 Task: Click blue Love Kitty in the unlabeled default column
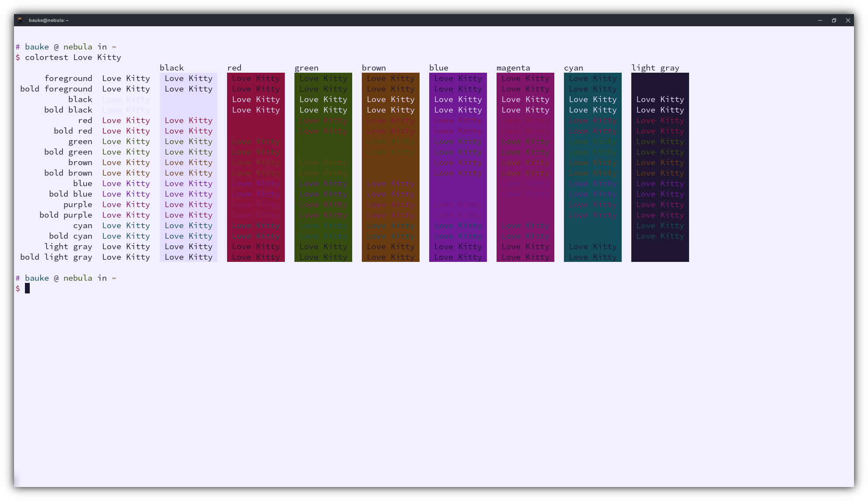click(x=126, y=183)
